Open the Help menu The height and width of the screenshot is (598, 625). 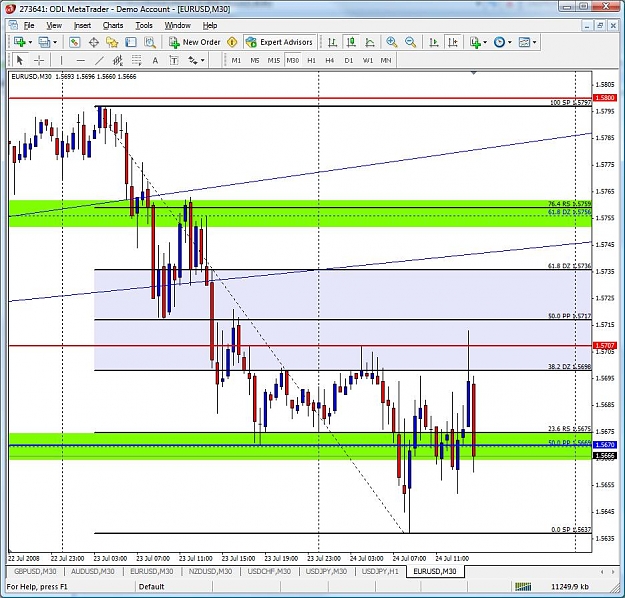[210, 26]
